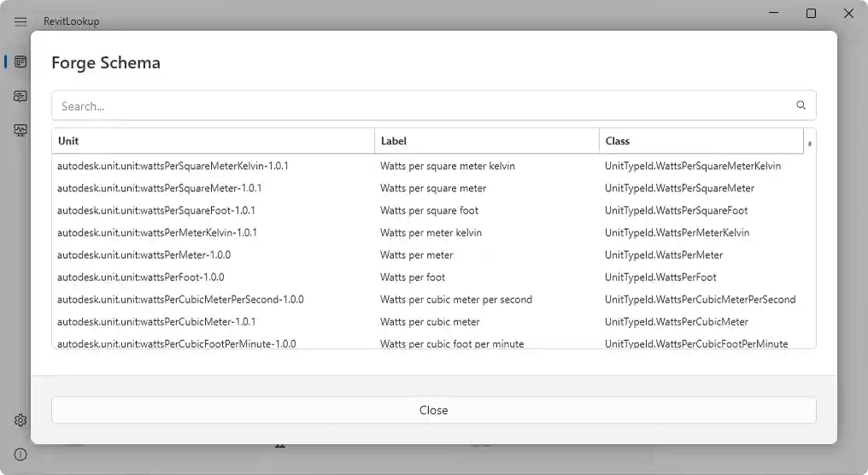Click the Close button in dialog
This screenshot has height=475, width=868.
[433, 410]
